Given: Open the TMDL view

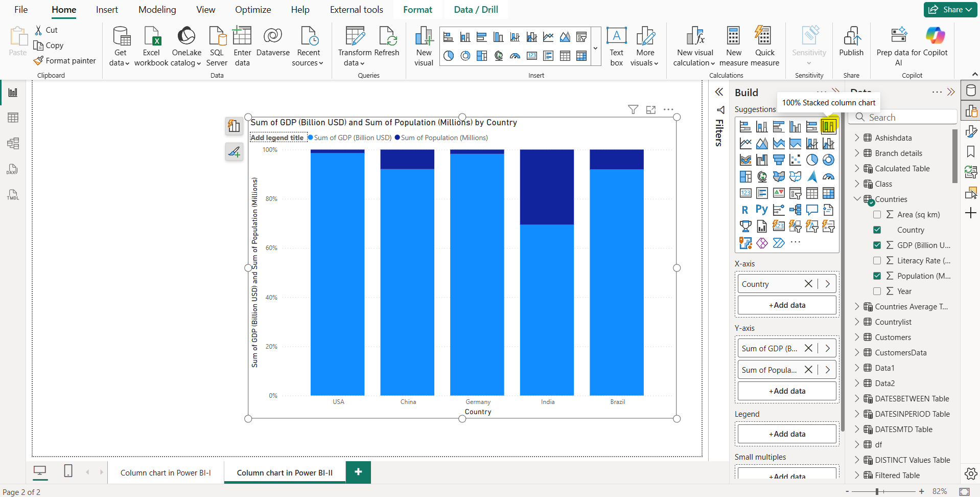Looking at the screenshot, I should pyautogui.click(x=13, y=194).
